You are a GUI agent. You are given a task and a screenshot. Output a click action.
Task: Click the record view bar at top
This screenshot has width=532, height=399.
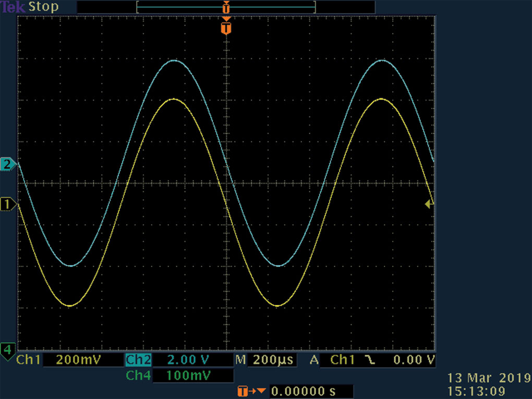click(226, 7)
